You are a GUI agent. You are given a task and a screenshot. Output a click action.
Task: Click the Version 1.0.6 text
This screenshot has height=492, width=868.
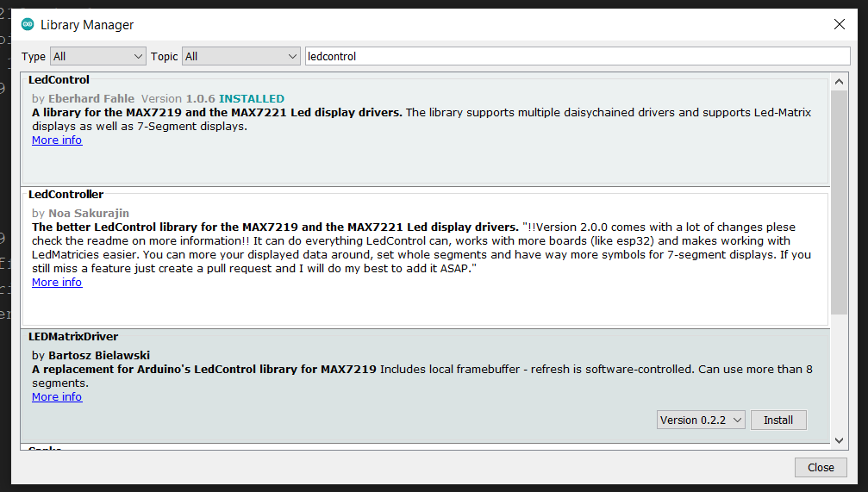click(x=178, y=98)
